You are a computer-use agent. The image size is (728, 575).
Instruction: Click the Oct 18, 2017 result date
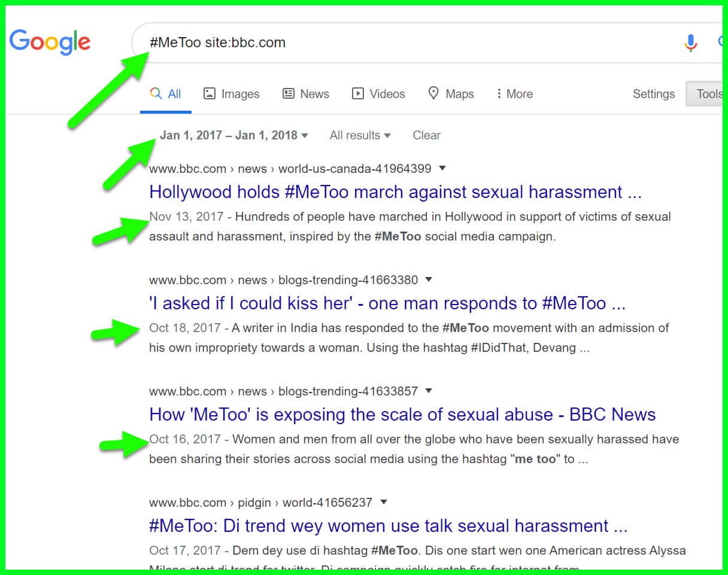click(185, 328)
